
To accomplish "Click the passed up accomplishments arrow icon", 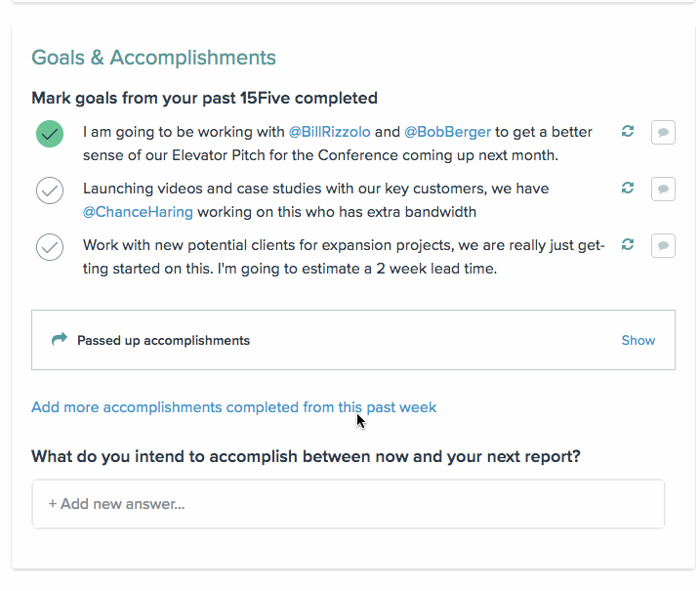I will pos(59,339).
